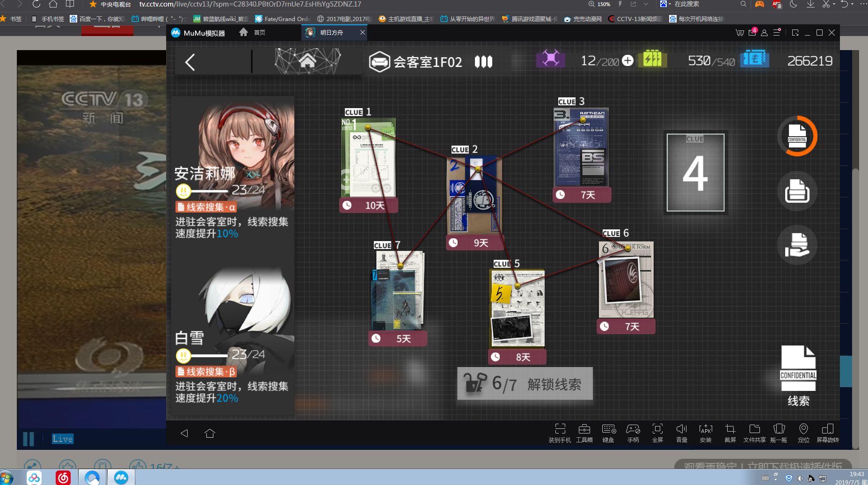The width and height of the screenshot is (868, 485).
Task: Go back using the game's left arrow
Action: [x=190, y=62]
